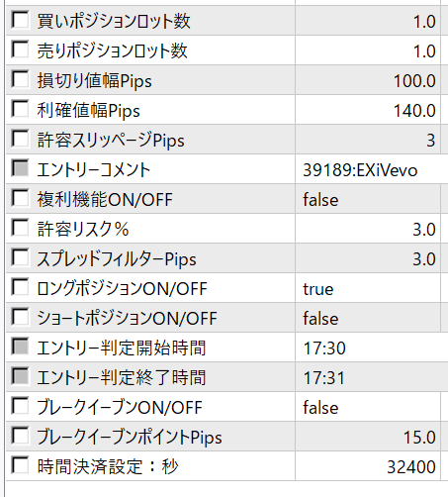The image size is (448, 497).
Task: Toggle the エントリーコメント checkbox
Action: click(20, 168)
